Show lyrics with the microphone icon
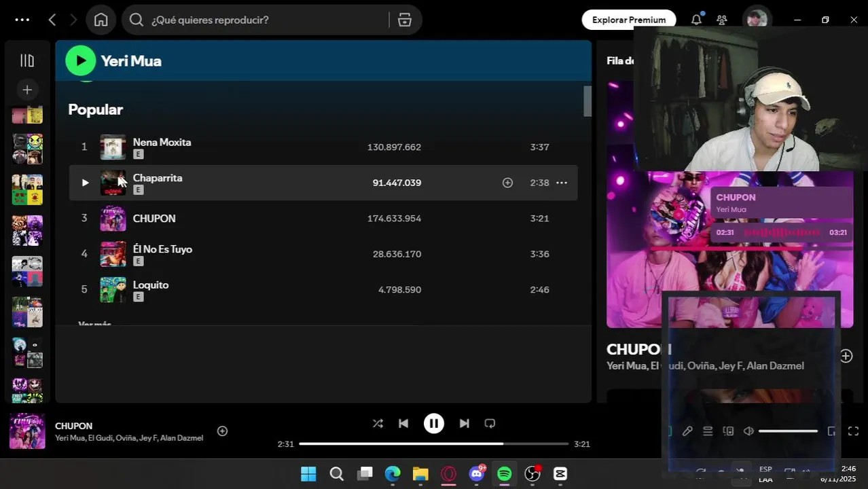Viewport: 868px width, 489px height. click(x=687, y=431)
